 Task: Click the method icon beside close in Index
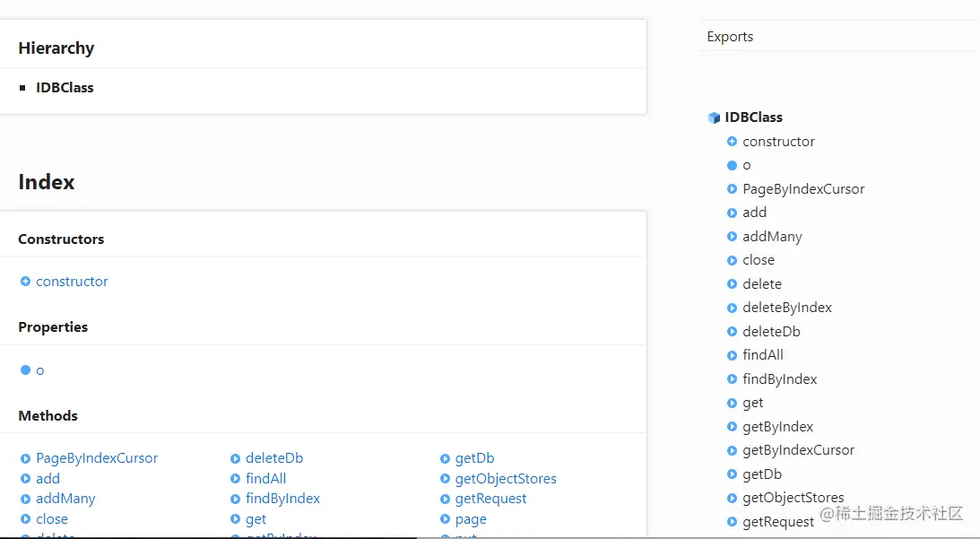click(25, 519)
